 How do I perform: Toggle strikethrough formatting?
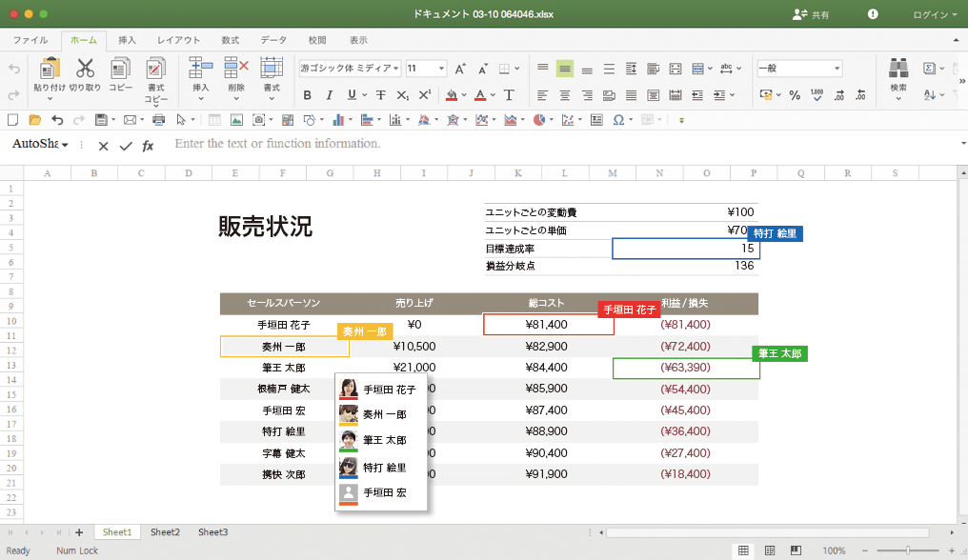click(x=381, y=95)
